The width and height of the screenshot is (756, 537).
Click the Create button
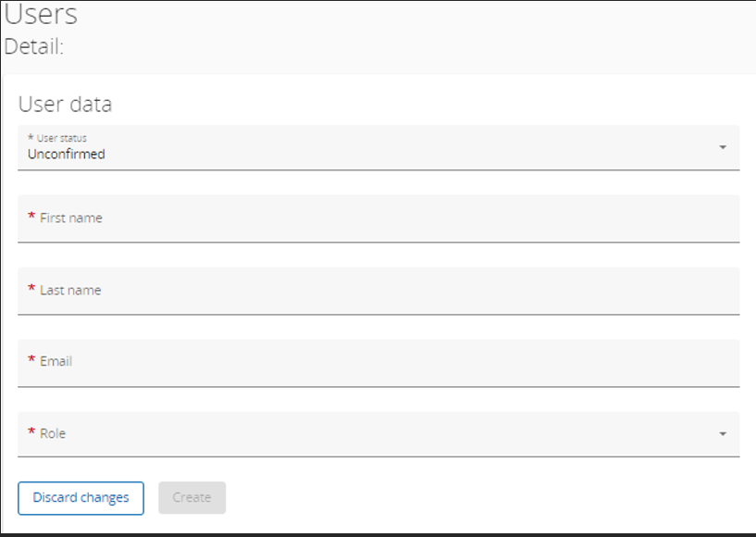[192, 497]
